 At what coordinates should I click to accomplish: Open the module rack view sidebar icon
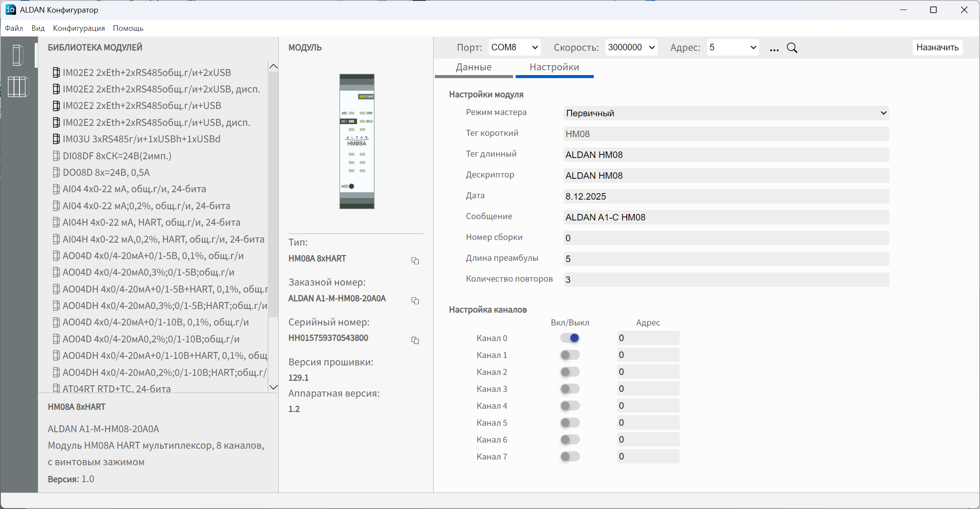click(x=18, y=87)
